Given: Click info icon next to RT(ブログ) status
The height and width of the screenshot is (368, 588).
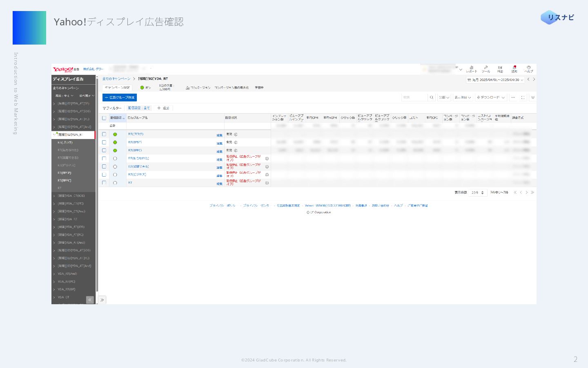Looking at the screenshot, I should click(236, 134).
